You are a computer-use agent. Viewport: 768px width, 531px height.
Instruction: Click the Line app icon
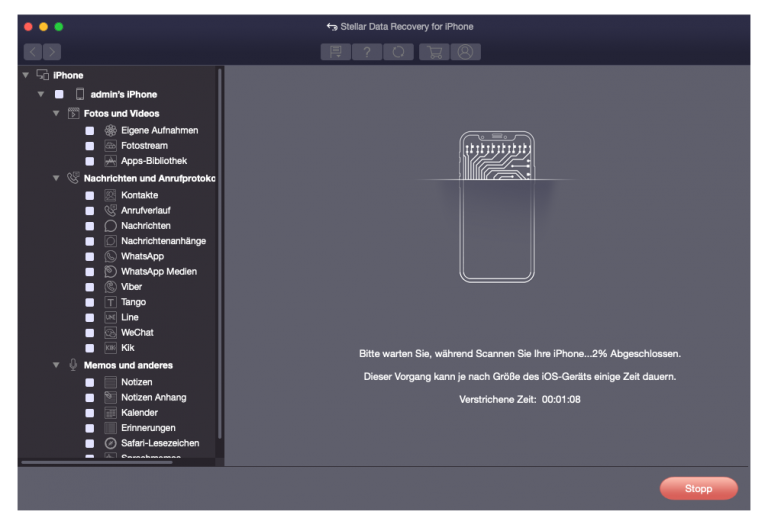coord(111,317)
